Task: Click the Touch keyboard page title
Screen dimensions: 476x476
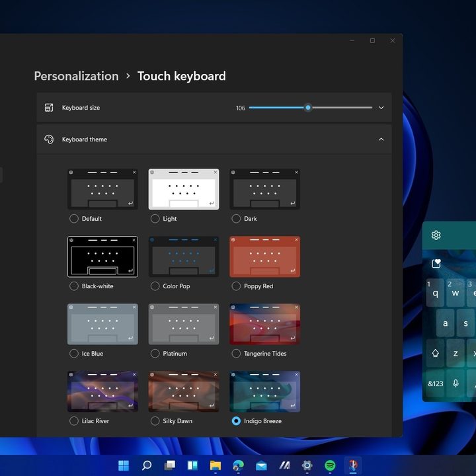Action: (x=182, y=76)
